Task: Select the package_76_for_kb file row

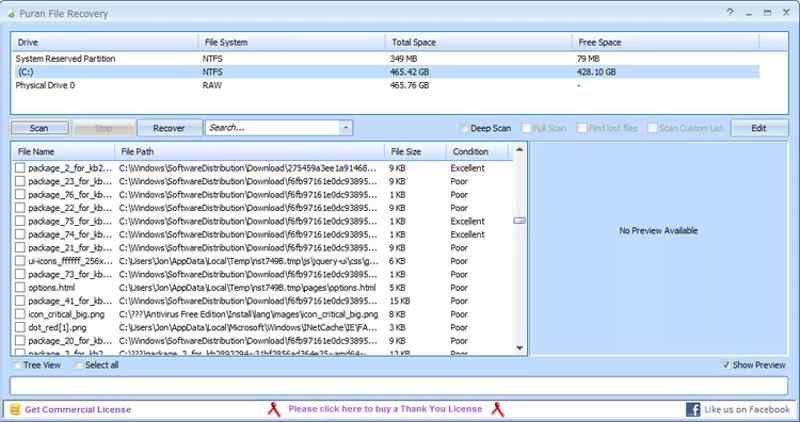Action: 262,194
